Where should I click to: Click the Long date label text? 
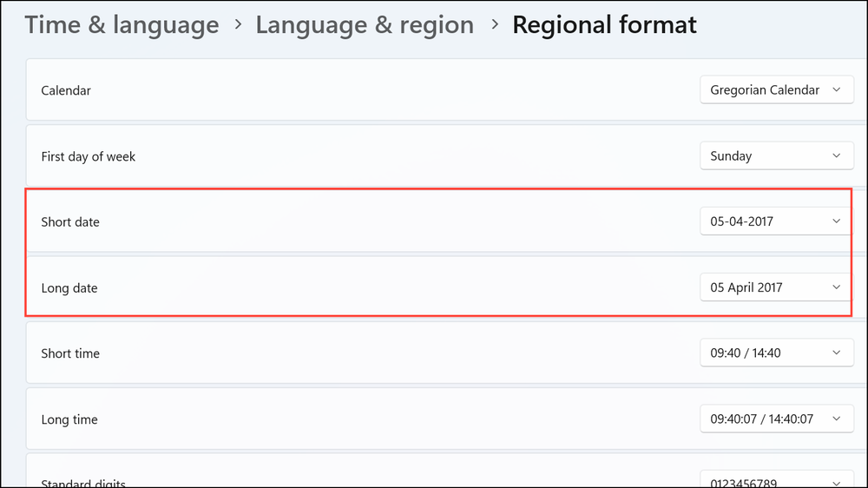pos(69,288)
